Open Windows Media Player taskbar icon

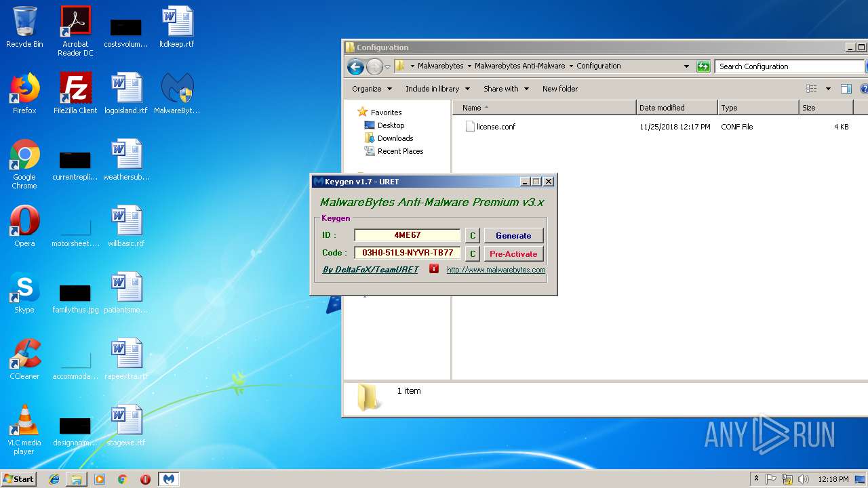pos(100,479)
